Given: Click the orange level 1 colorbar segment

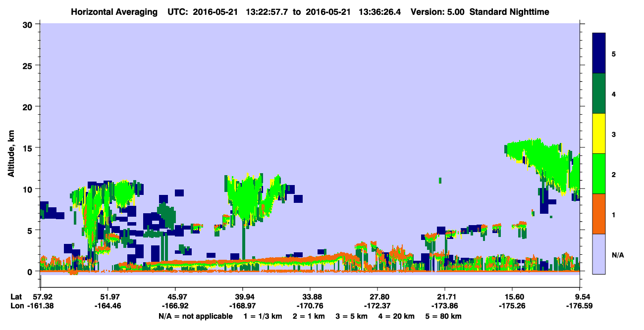Looking at the screenshot, I should pyautogui.click(x=599, y=213).
